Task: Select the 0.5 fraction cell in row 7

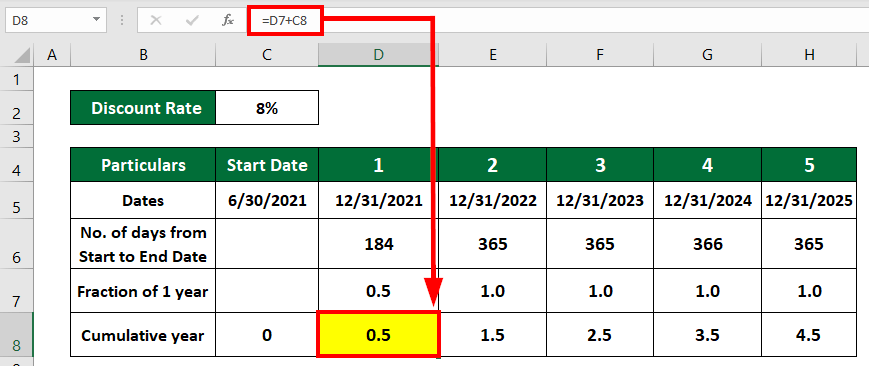Action: (378, 291)
